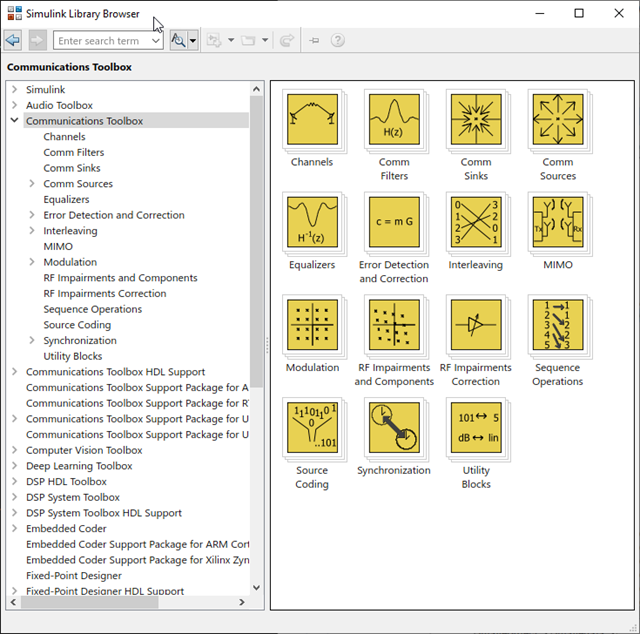Select Comm Sinks in the tree

(x=72, y=168)
